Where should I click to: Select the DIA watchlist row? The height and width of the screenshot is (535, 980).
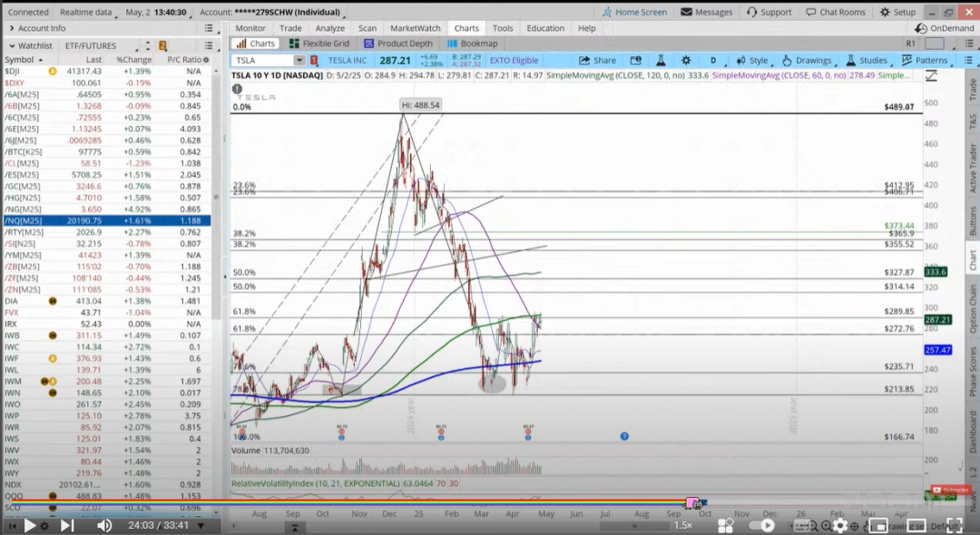tap(106, 301)
